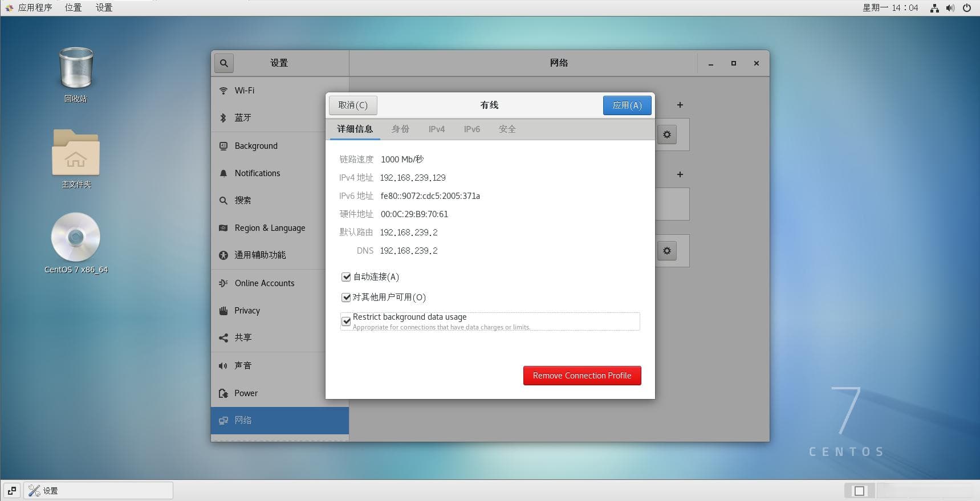Toggle Restrict background data usage checkbox
This screenshot has height=501, width=980.
point(346,321)
